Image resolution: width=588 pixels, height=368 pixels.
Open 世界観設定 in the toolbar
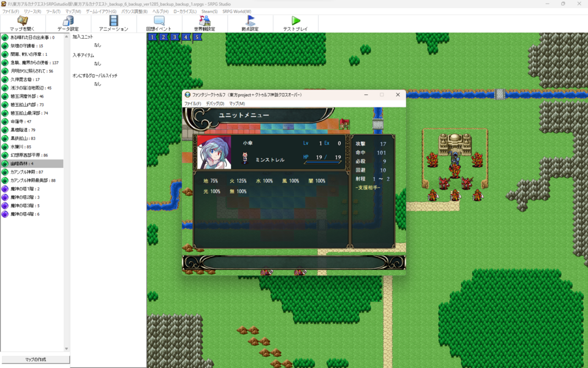click(x=205, y=20)
